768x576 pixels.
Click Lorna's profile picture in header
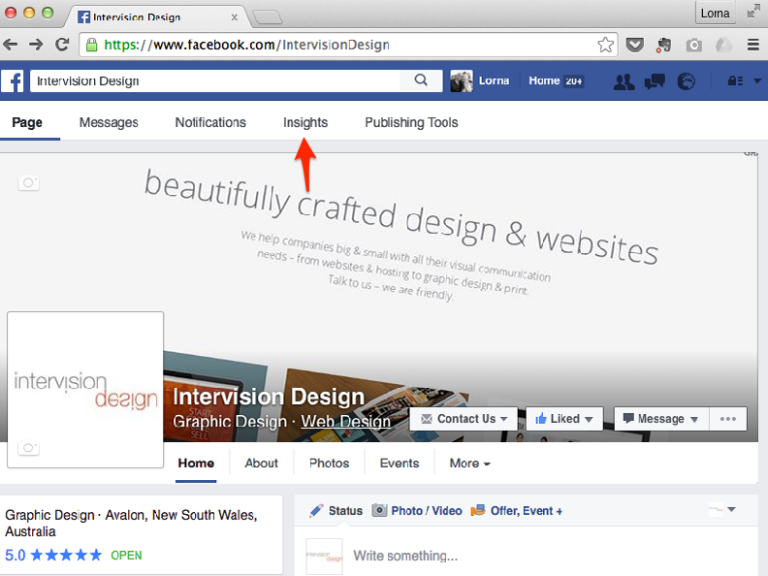(461, 81)
